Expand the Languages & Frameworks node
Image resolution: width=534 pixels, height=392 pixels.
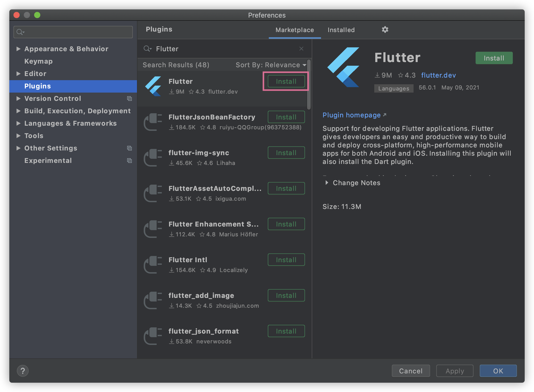tap(18, 123)
